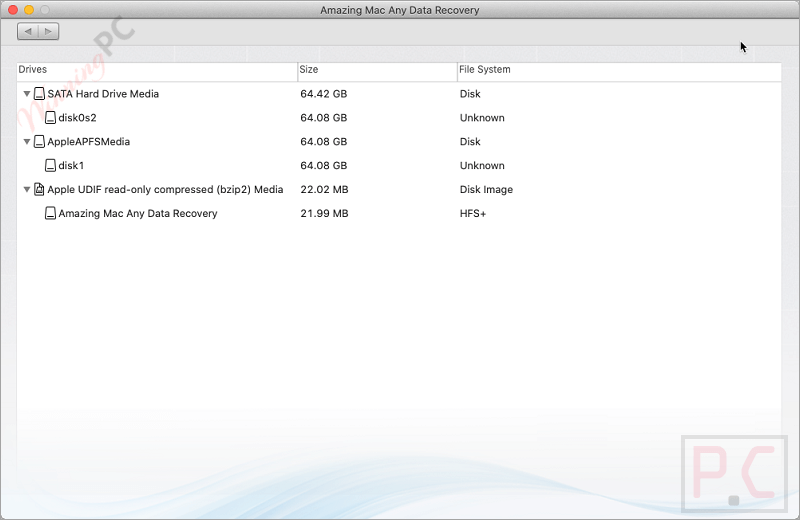Sort by the Size column header
The height and width of the screenshot is (520, 800).
[378, 70]
